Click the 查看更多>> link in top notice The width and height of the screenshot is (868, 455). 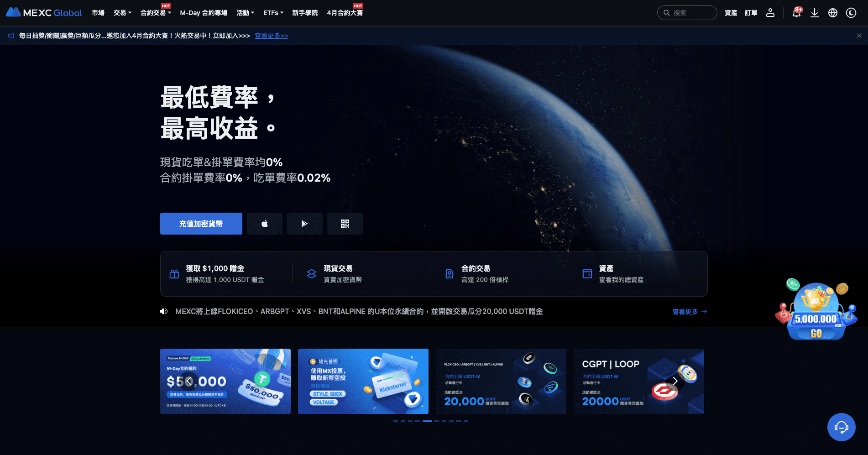click(x=272, y=36)
